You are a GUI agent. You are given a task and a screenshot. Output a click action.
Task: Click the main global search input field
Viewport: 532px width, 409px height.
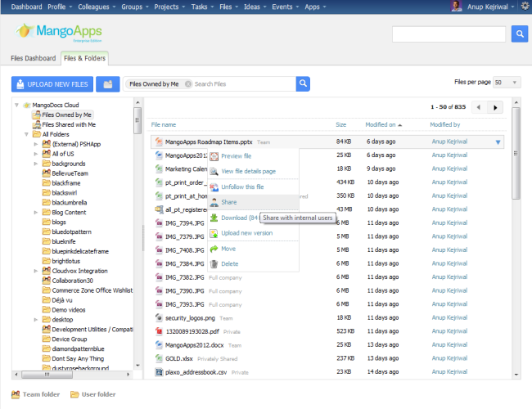(x=449, y=34)
